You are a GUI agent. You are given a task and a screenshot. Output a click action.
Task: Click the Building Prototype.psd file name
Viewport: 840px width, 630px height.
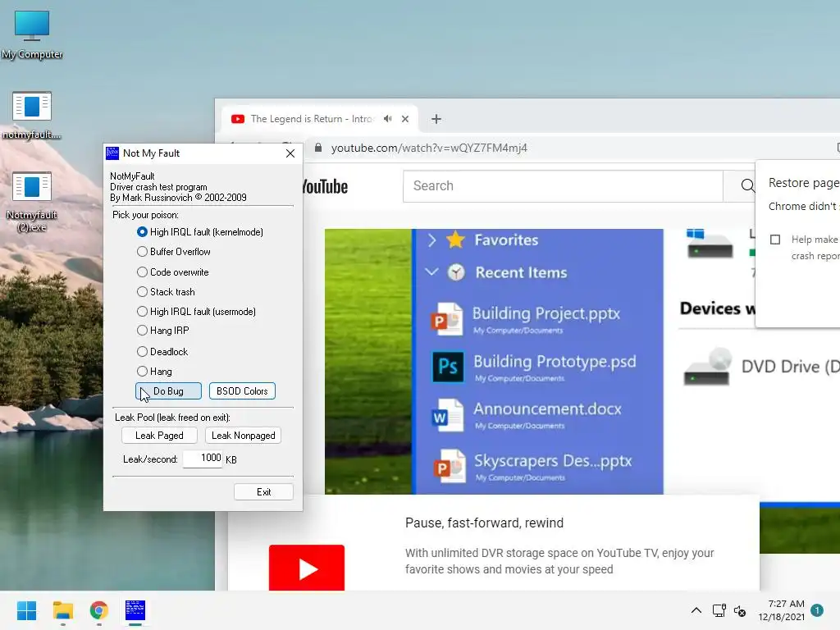click(x=555, y=362)
